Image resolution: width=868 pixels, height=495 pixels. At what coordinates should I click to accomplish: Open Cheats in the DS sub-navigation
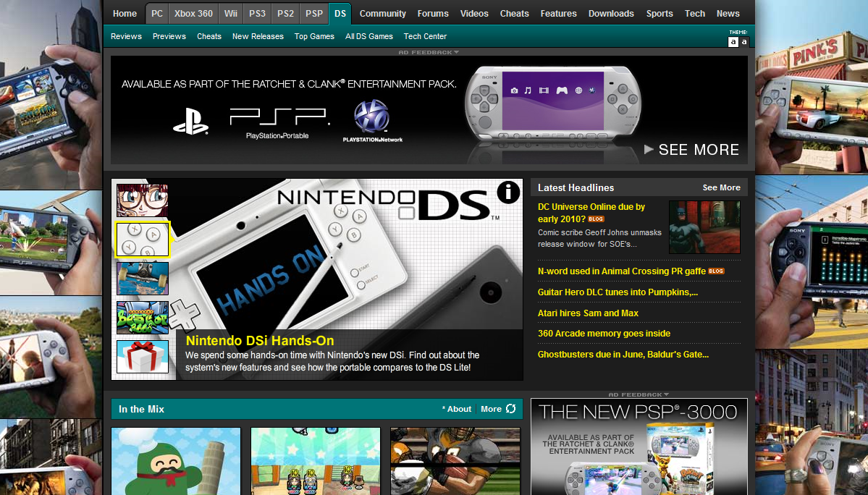point(209,36)
